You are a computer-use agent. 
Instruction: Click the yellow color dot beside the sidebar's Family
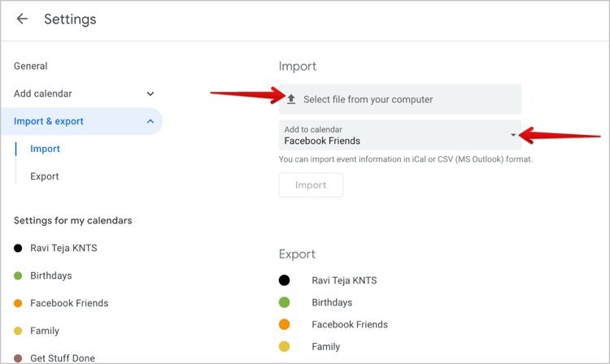tap(18, 331)
